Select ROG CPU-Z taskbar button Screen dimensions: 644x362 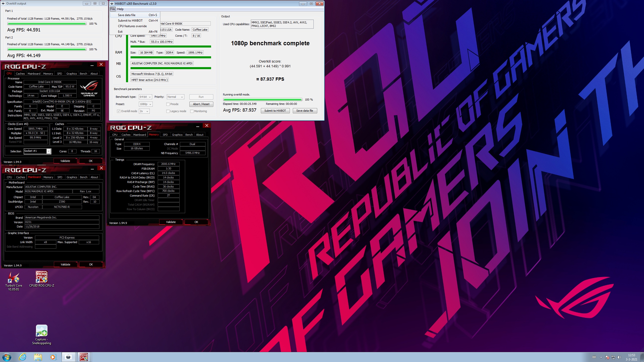pos(84,357)
